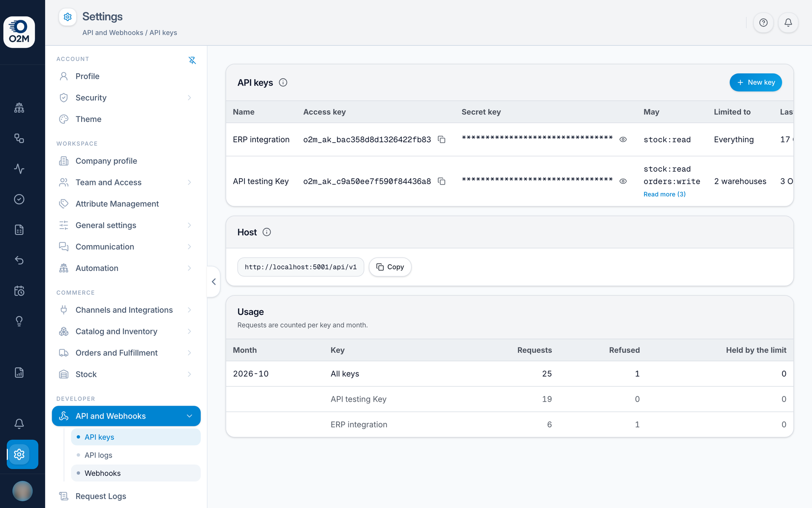Screen dimensions: 812x508
Task: Expand General settings submenu
Action: (189, 225)
